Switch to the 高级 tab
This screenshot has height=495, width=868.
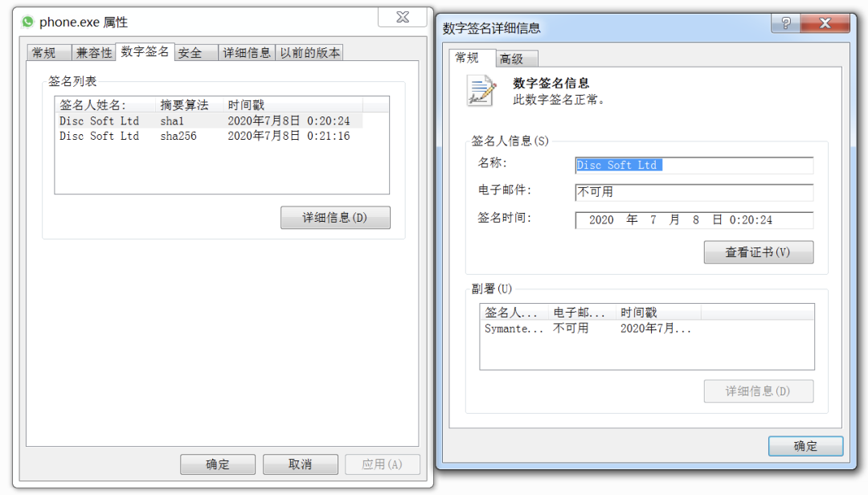click(x=517, y=59)
